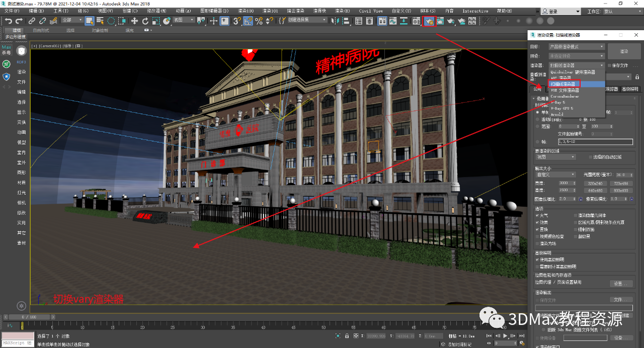This screenshot has width=644, height=348.
Task: Click the 320x240 preset size button
Action: 595,183
